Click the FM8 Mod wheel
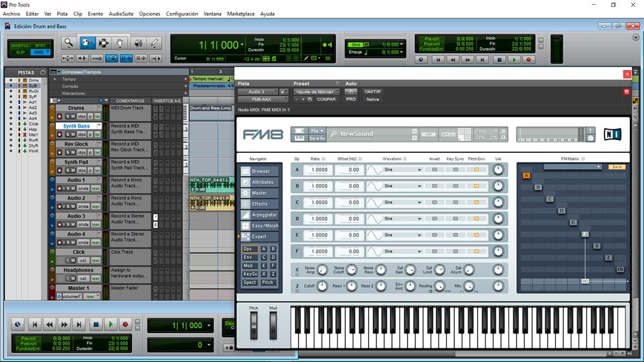Image resolution: width=644 pixels, height=362 pixels. tap(273, 325)
